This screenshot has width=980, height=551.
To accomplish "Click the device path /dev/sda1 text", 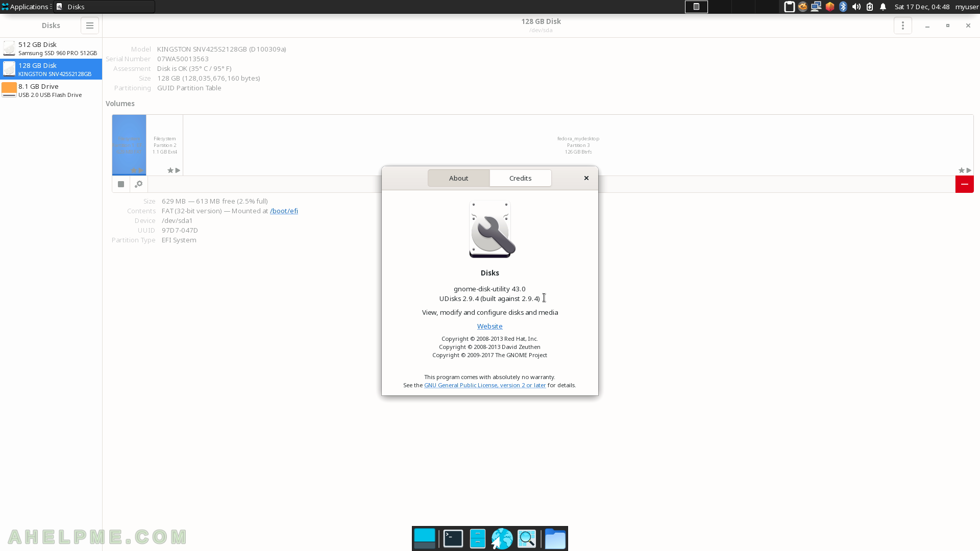I will [177, 220].
